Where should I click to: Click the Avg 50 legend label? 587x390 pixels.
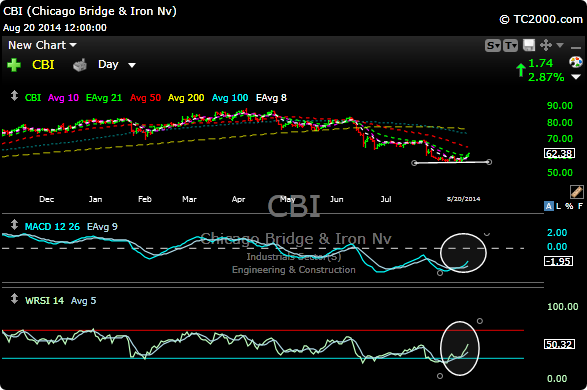pyautogui.click(x=146, y=98)
